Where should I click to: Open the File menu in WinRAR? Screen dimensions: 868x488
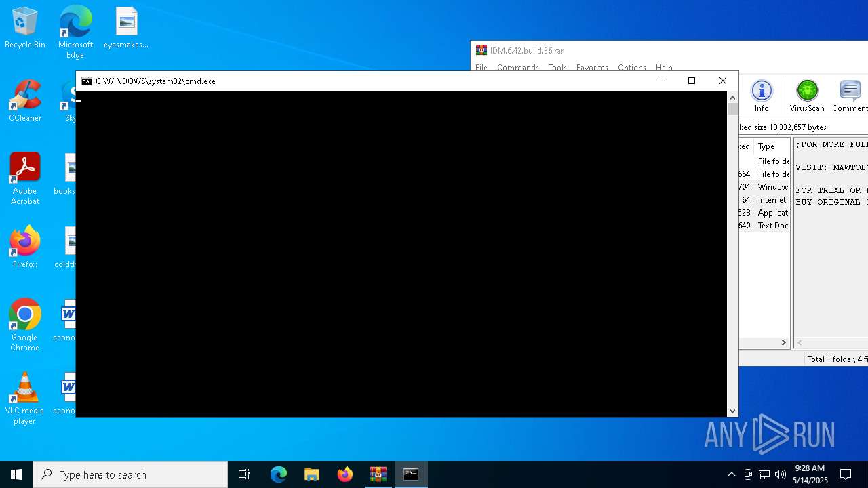pos(481,68)
